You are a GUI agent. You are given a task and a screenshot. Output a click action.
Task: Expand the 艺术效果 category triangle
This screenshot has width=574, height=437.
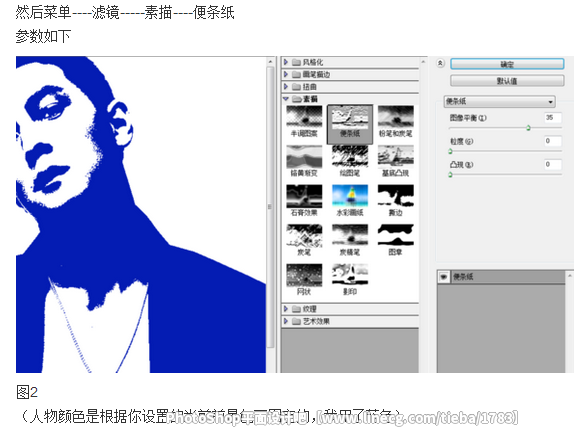[x=286, y=321]
